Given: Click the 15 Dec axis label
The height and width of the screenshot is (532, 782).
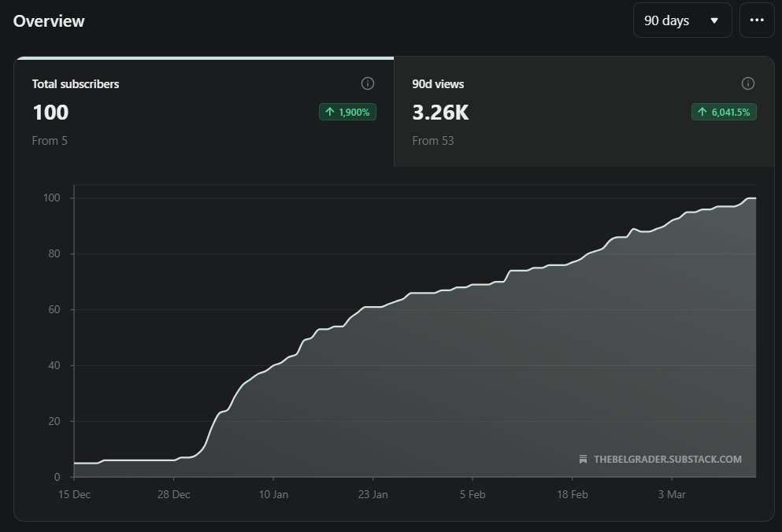Looking at the screenshot, I should (74, 494).
